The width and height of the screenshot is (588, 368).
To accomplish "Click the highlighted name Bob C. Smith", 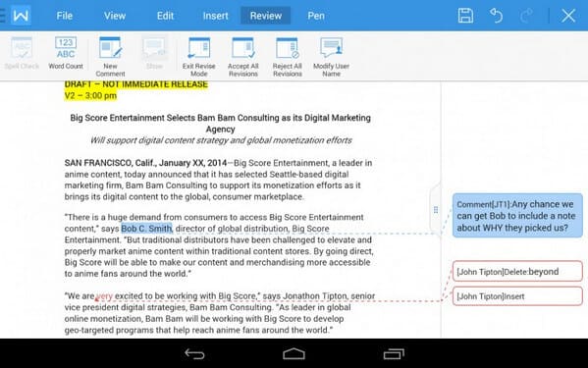I will (x=146, y=229).
